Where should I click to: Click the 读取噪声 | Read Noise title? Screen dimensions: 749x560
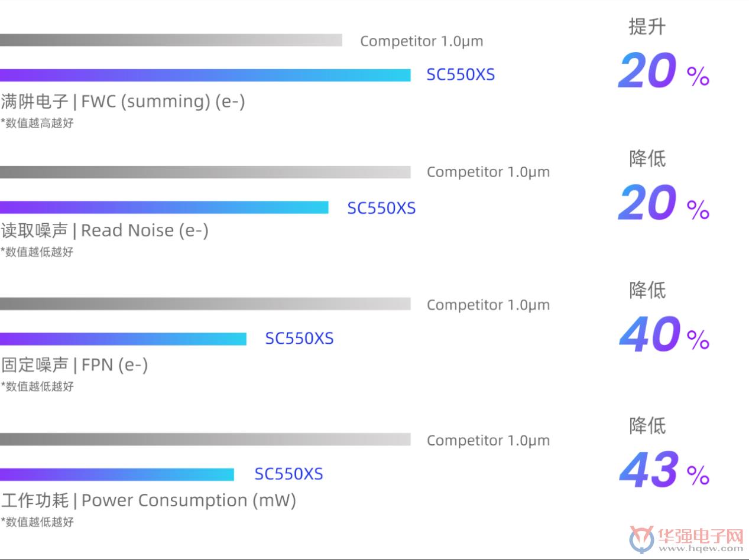[105, 230]
